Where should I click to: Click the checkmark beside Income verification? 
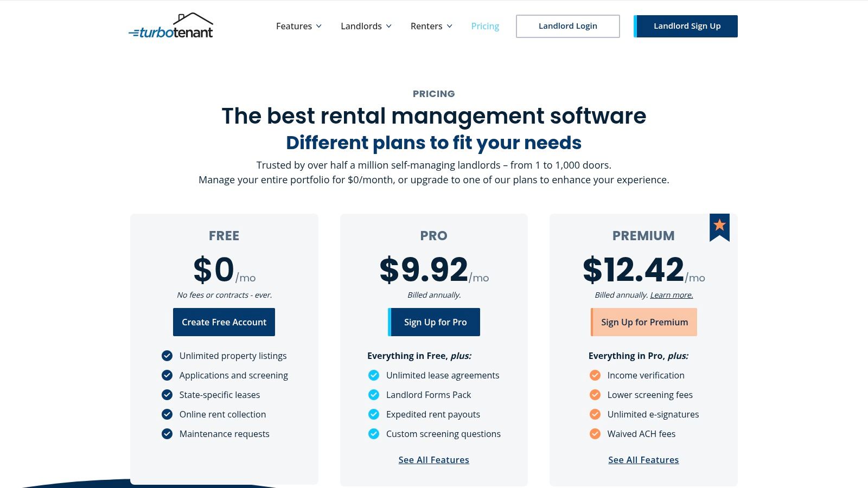(x=595, y=375)
